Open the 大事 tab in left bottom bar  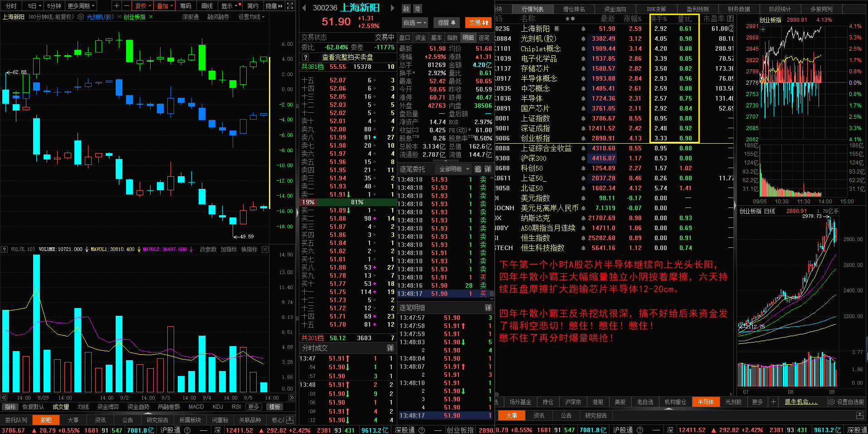[x=73, y=420]
